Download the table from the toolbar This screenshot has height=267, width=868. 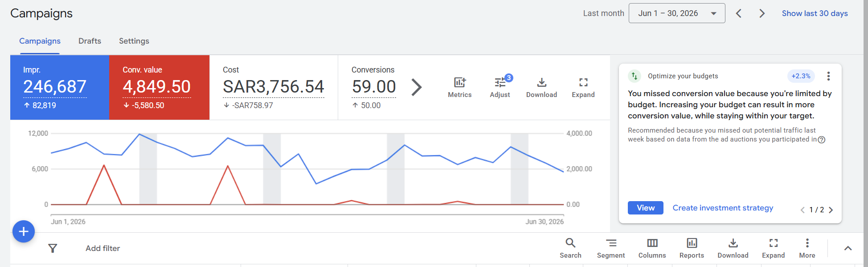coord(733,248)
